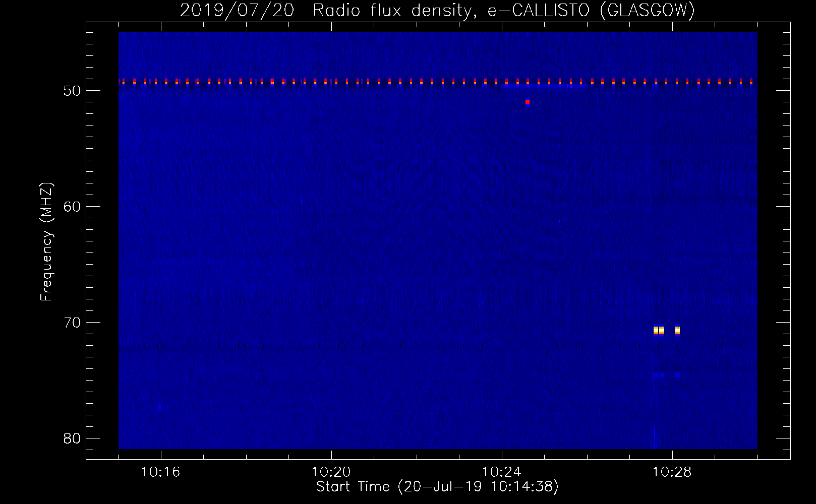Click the isolated red burst near 51 MHz
The image size is (816, 504).
pyautogui.click(x=528, y=102)
